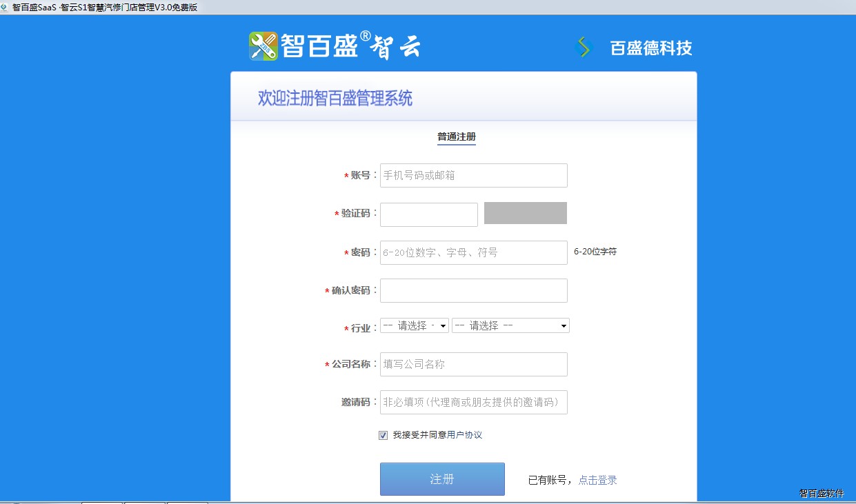Open the 点击登录 login link
856x504 pixels.
coord(597,480)
